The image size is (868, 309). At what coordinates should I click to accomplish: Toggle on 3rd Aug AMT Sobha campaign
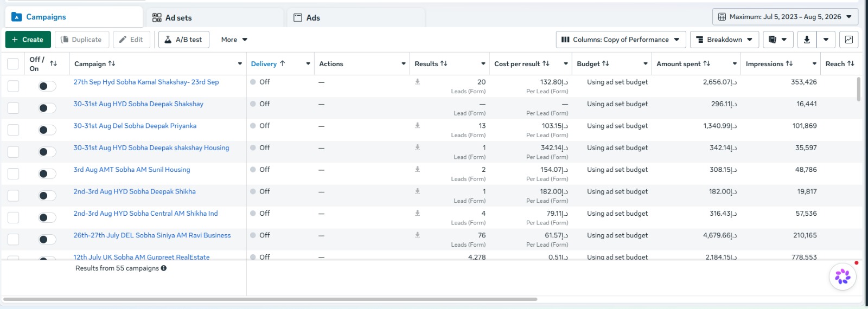pos(47,173)
